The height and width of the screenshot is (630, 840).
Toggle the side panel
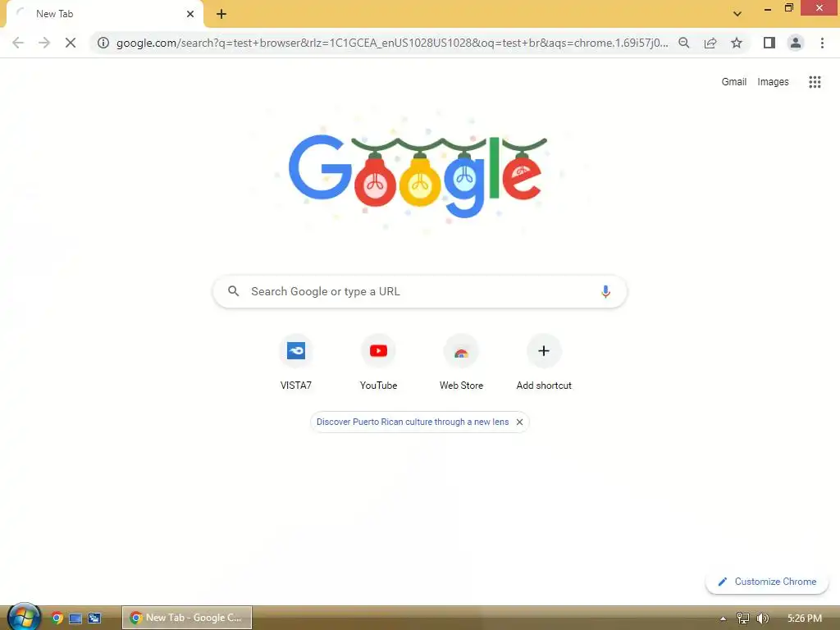769,43
